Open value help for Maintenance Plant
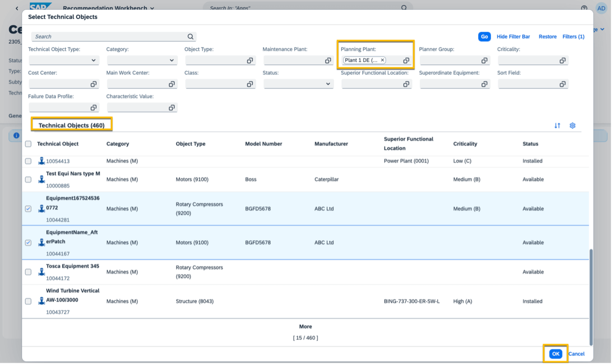613x364 pixels. [x=328, y=60]
